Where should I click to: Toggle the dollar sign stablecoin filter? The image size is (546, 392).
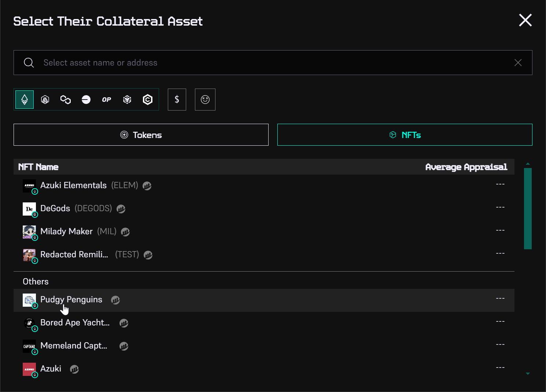177,100
